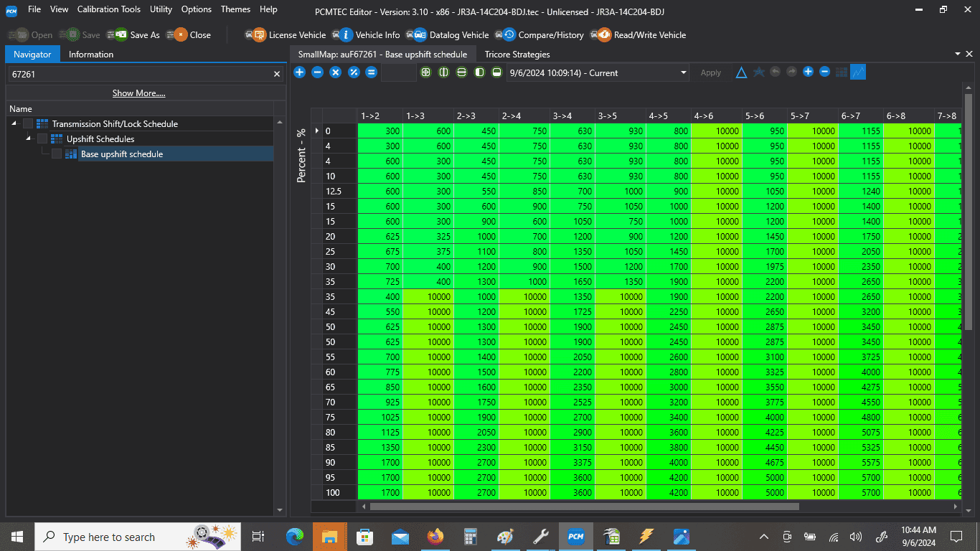980x551 pixels.
Task: Clear the navigator search field
Action: (x=277, y=74)
